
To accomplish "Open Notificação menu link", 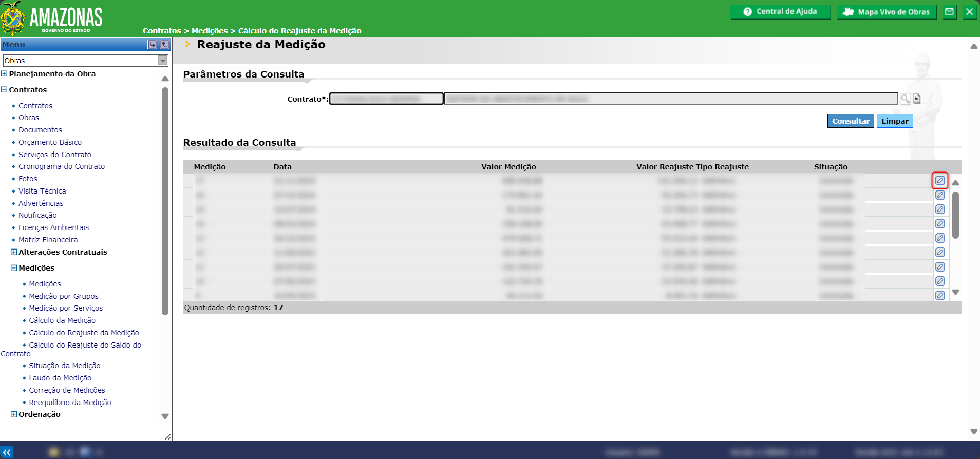I will (37, 215).
